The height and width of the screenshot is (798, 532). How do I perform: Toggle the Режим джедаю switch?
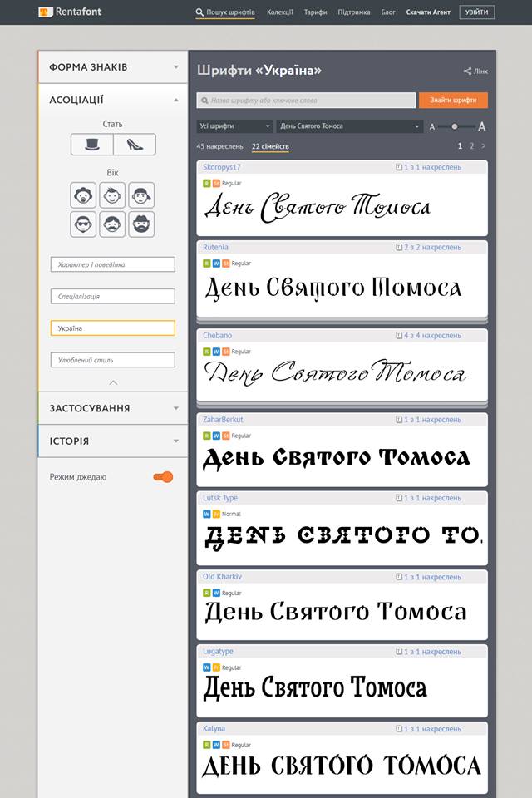click(163, 477)
